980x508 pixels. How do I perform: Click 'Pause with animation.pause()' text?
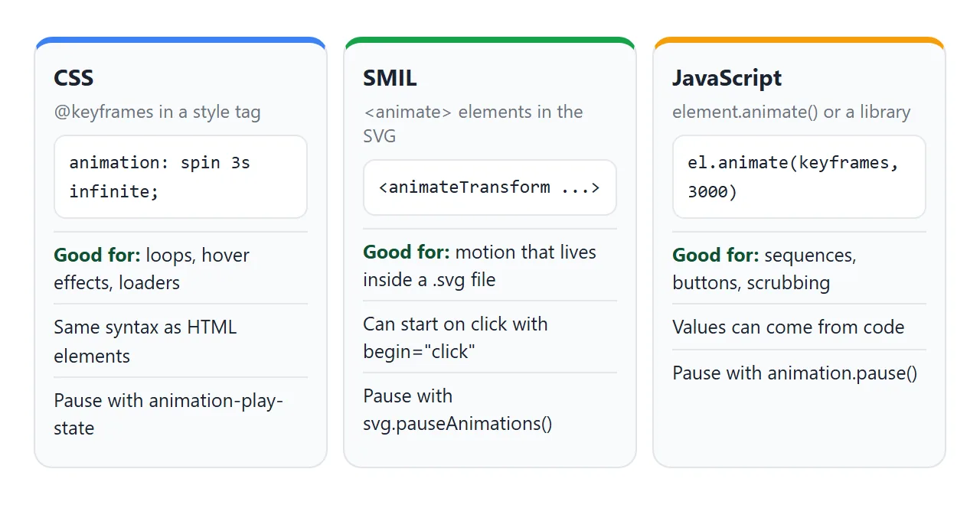[795, 373]
